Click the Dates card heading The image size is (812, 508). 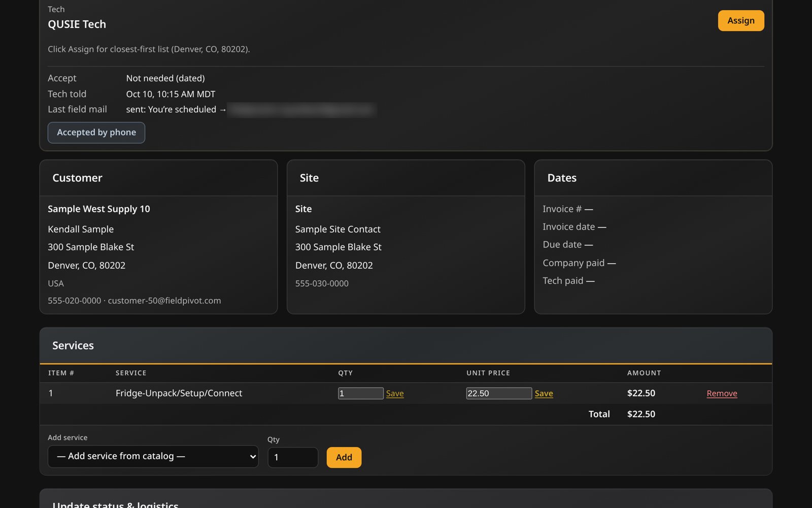pos(562,178)
